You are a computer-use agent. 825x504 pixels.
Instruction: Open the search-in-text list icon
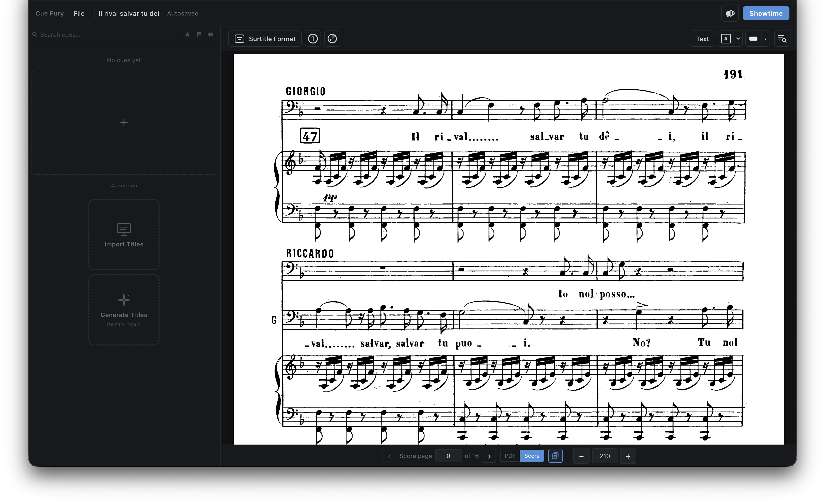click(782, 39)
